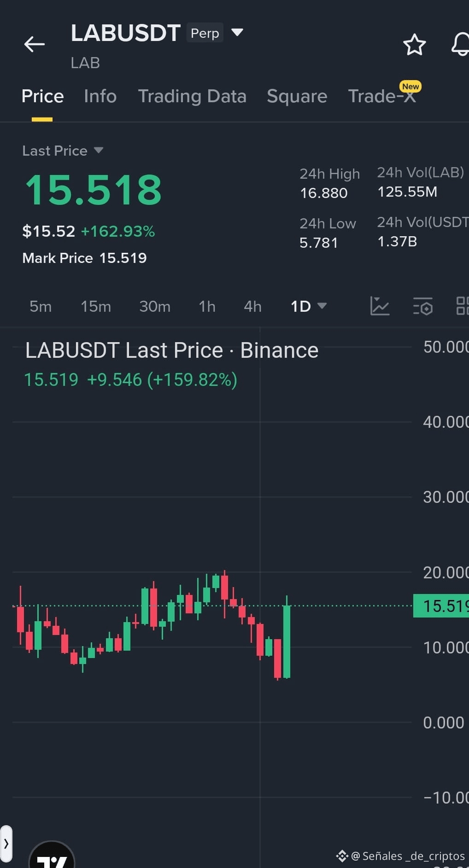Tap the 15.518 last price value
469x868 pixels.
pos(94,190)
